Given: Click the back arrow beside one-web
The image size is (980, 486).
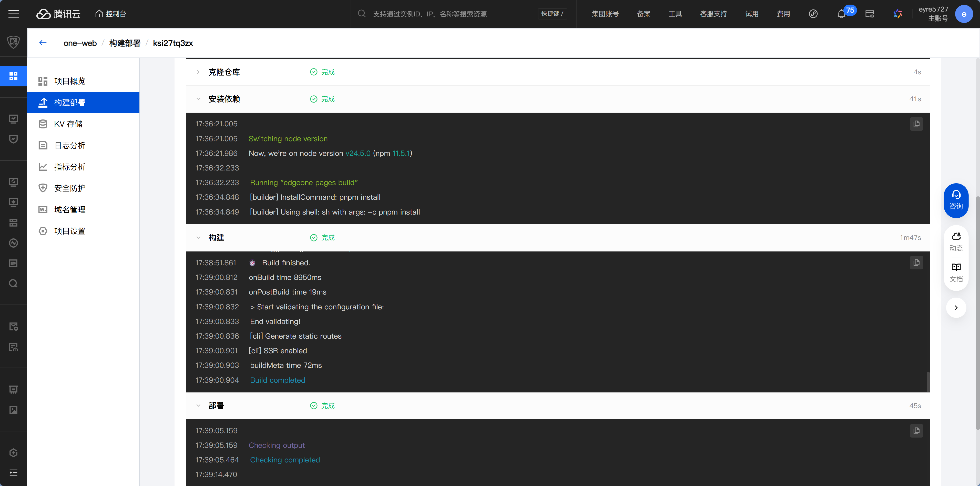Looking at the screenshot, I should pos(43,43).
